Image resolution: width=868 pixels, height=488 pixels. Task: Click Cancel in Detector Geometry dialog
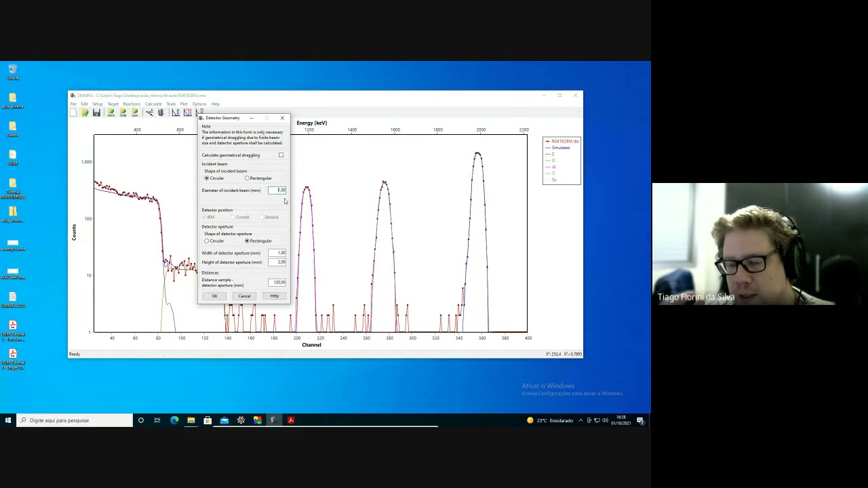tap(244, 296)
